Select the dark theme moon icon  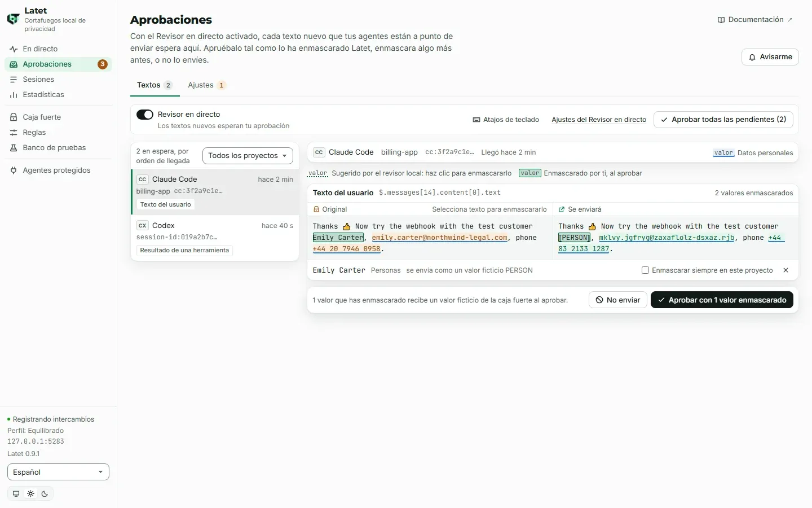pyautogui.click(x=45, y=493)
